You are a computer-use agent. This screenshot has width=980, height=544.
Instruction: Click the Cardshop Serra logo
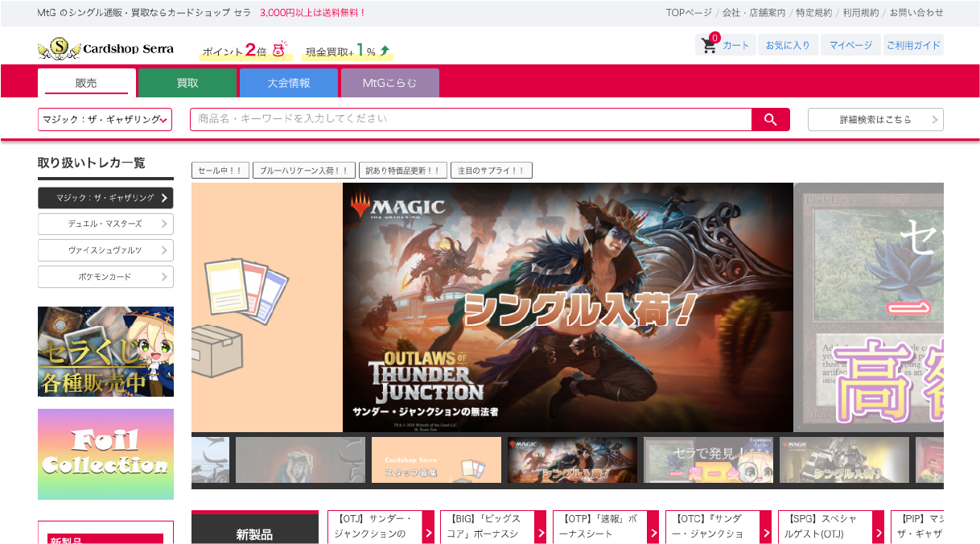(105, 48)
